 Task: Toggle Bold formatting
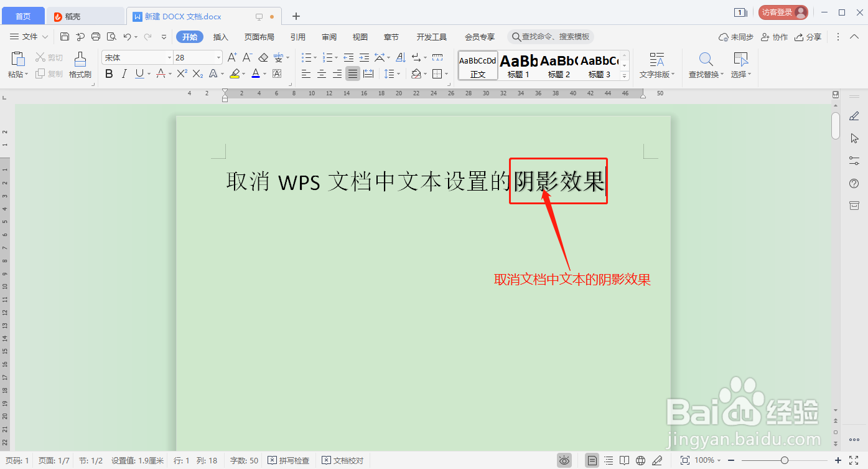pyautogui.click(x=109, y=74)
